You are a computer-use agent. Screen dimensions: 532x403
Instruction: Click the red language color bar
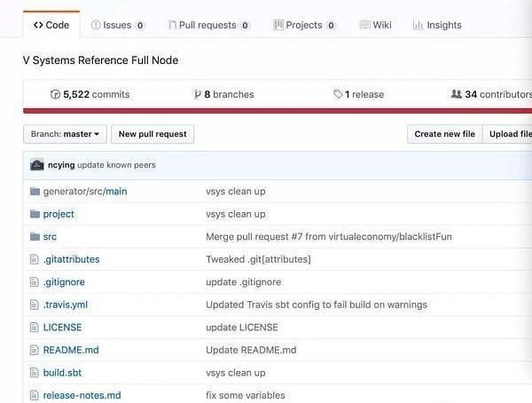pyautogui.click(x=278, y=111)
